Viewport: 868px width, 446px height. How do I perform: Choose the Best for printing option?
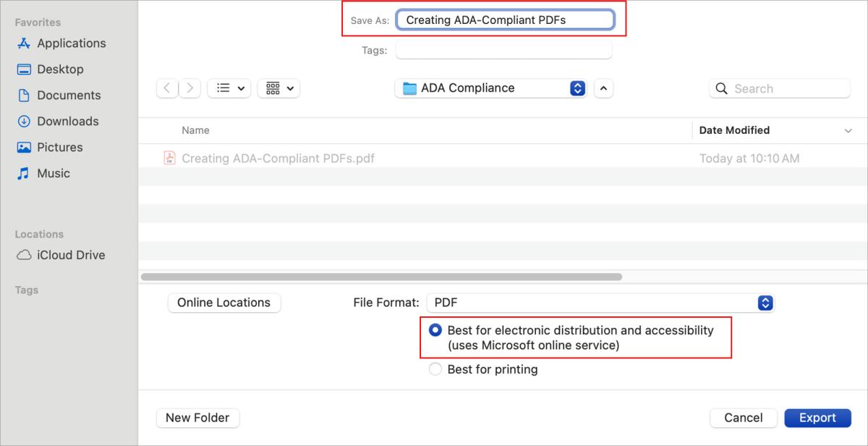click(x=435, y=369)
